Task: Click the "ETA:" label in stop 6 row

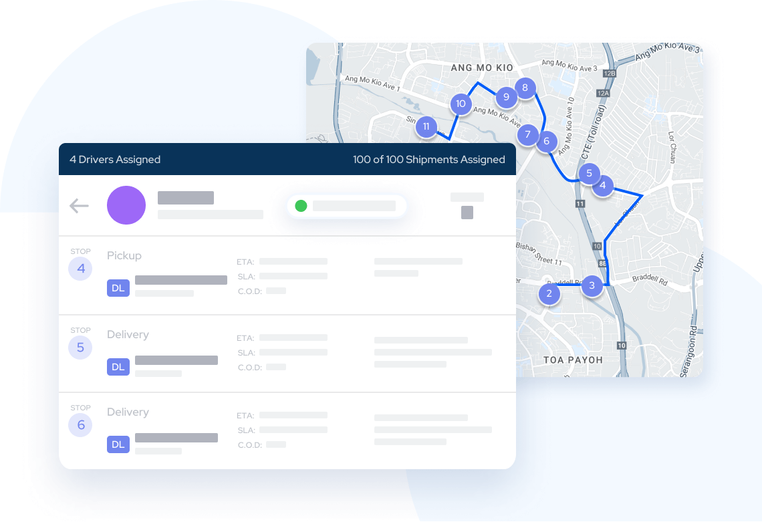Action: tap(245, 416)
